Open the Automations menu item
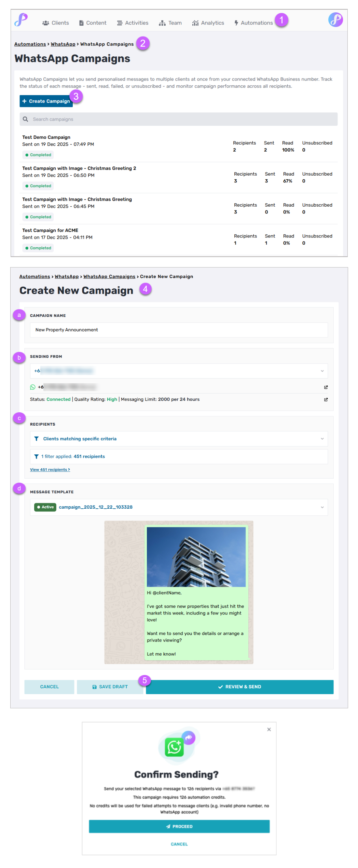Screen dimensions: 358x868 253,23
